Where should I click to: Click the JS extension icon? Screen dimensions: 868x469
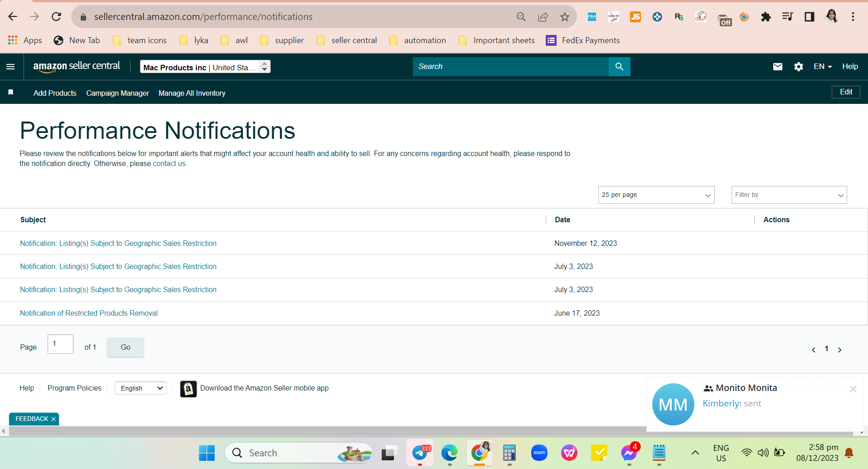click(x=635, y=17)
